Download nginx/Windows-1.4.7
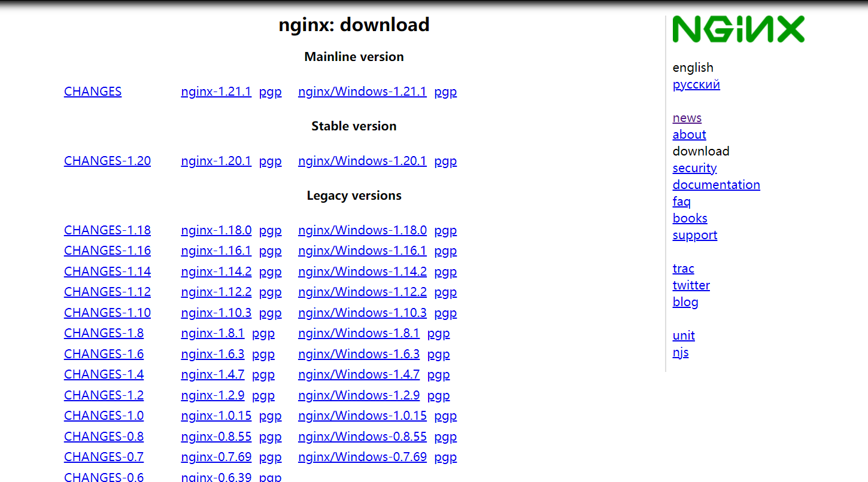Viewport: 868px width, 482px height. [359, 374]
